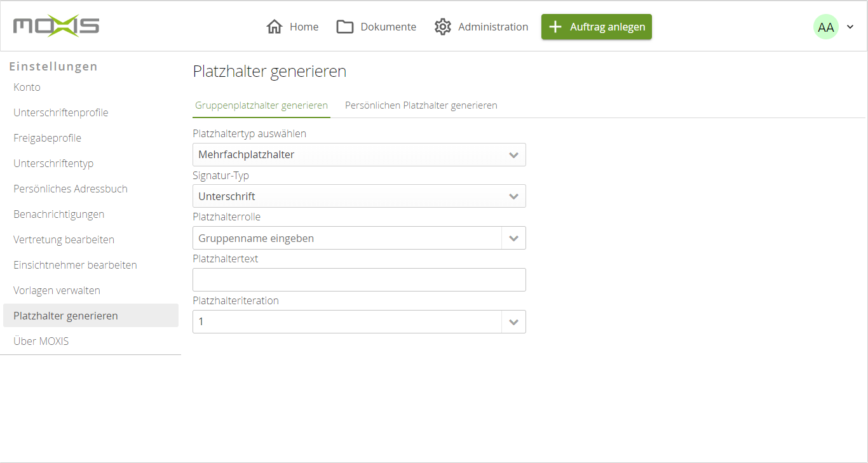
Task: Click the plus icon on Auftrag anlegen
Action: tap(556, 27)
